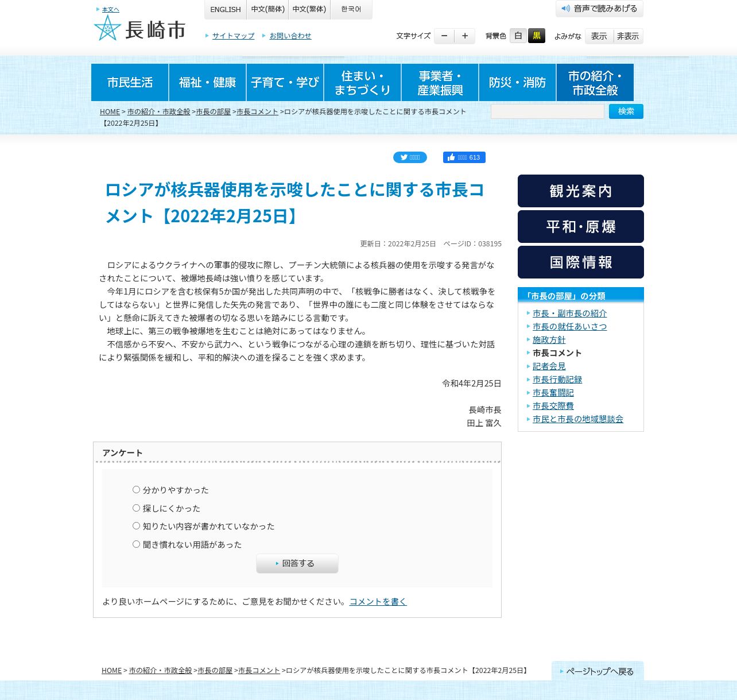Viewport: 737px width, 700px height.
Task: Open 市長行動記録 sidebar link
Action: tap(557, 380)
